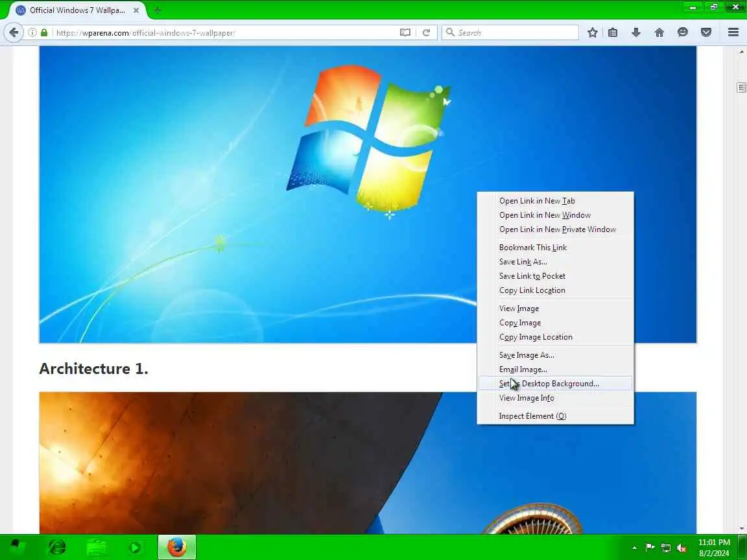Select Set As Desktop Background...
Screen dimensions: 747x560
point(556,384)
